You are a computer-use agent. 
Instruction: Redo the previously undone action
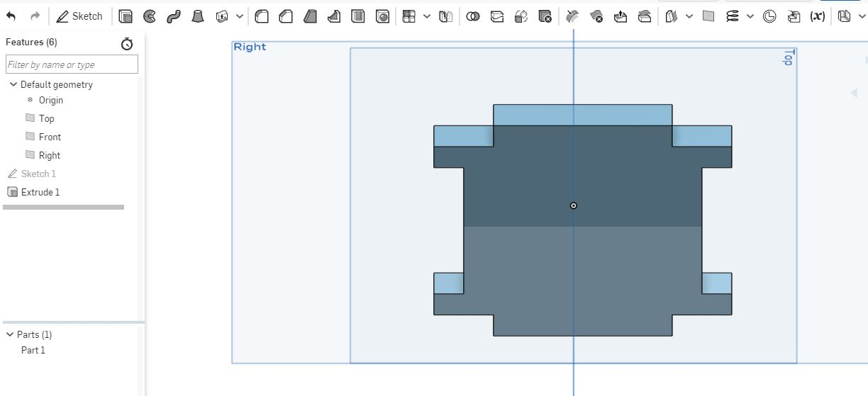(35, 16)
